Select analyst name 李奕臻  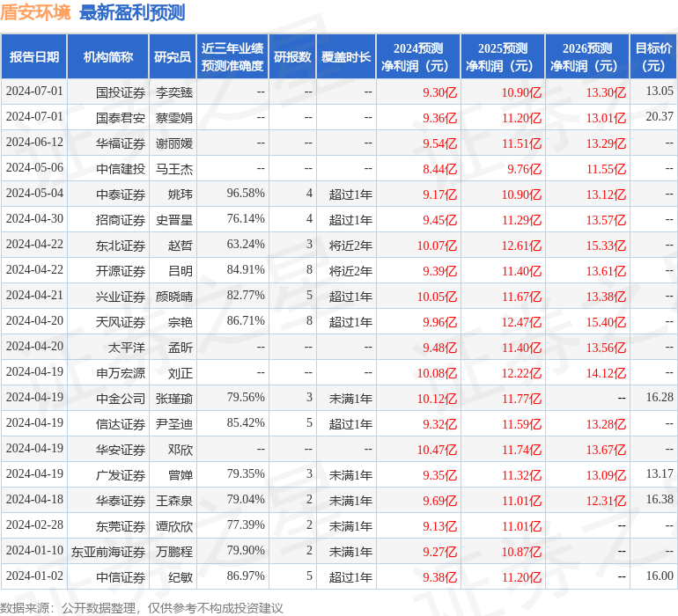(x=174, y=92)
